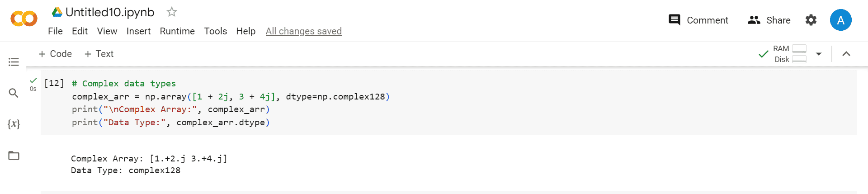Click the RAM usage bar indicator
This screenshot has width=868, height=194.
click(x=799, y=48)
